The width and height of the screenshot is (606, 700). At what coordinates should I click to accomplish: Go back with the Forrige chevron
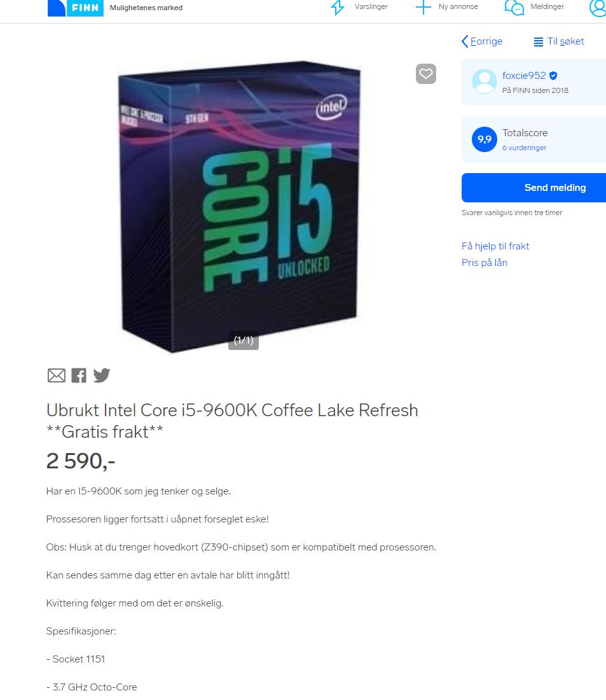(482, 41)
